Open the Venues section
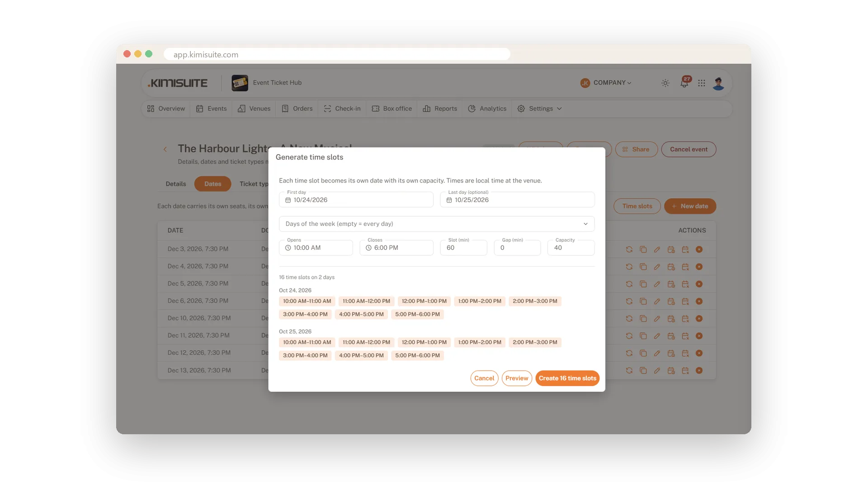868x488 pixels. [x=254, y=109]
